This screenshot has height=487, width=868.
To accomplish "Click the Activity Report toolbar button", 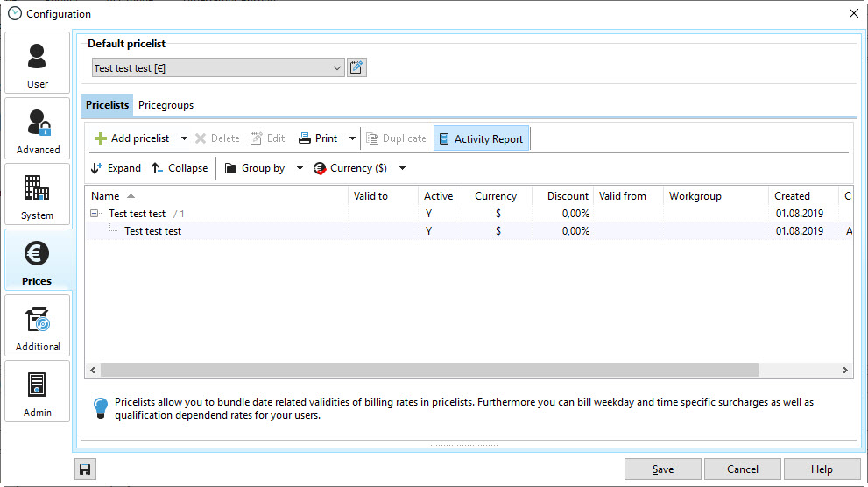I will click(x=481, y=138).
